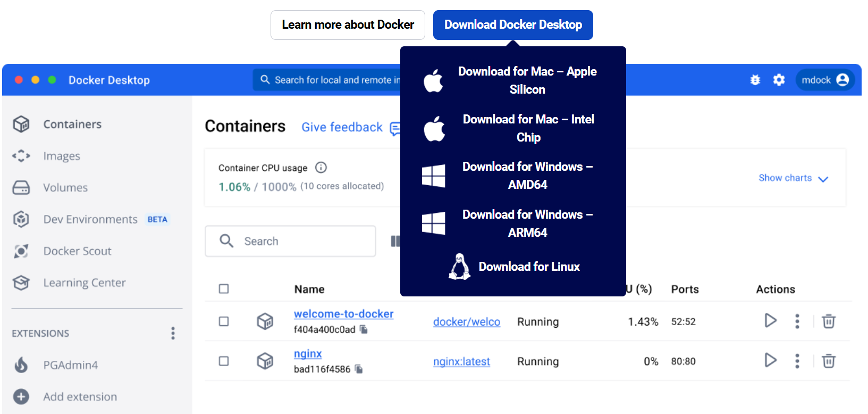The height and width of the screenshot is (414, 868).
Task: Open the nginx container name link
Action: pyautogui.click(x=308, y=354)
